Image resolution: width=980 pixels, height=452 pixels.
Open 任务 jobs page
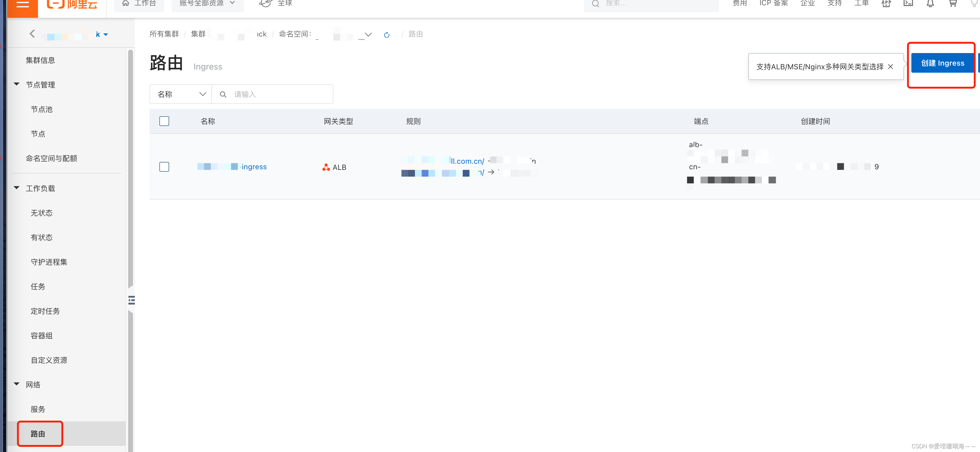tap(38, 287)
